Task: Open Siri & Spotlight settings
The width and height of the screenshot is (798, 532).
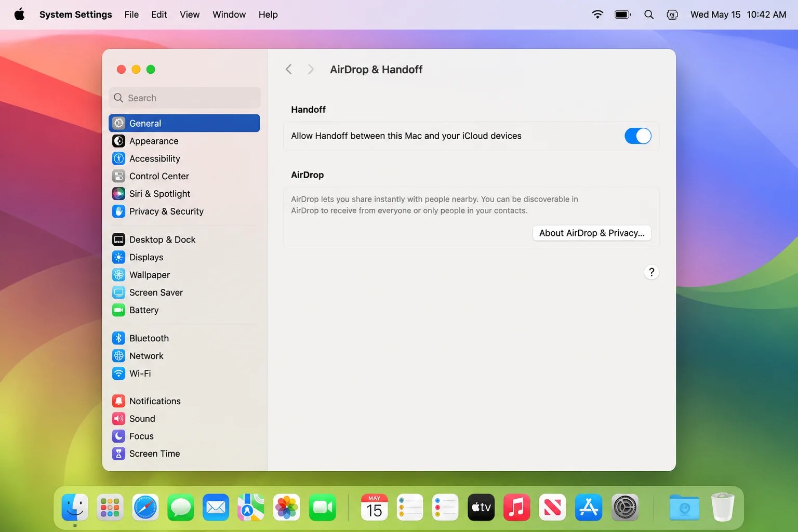Action: (184, 194)
